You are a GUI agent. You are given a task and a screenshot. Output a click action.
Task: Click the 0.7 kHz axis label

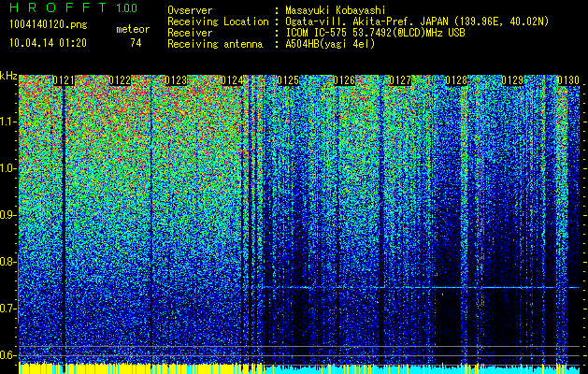(x=8, y=309)
